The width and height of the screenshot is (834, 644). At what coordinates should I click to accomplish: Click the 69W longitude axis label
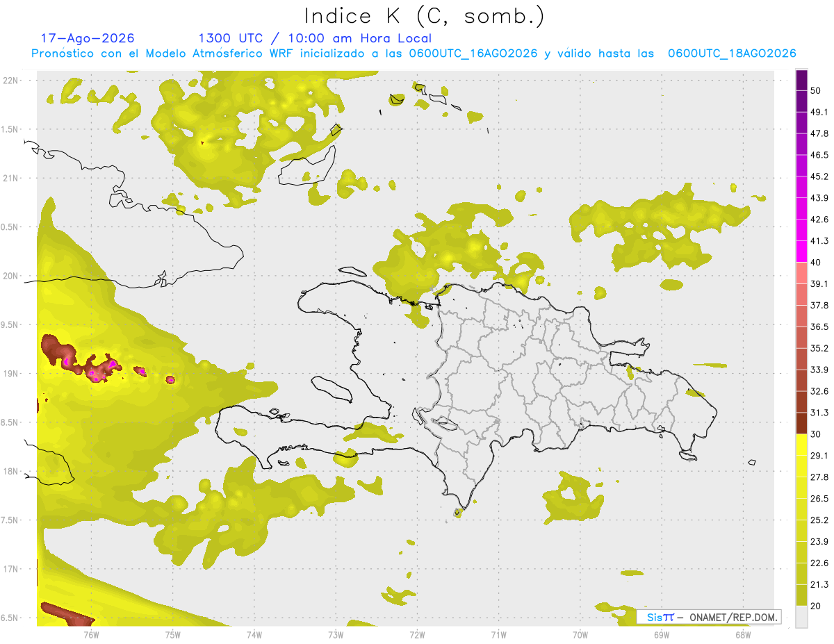tap(662, 634)
